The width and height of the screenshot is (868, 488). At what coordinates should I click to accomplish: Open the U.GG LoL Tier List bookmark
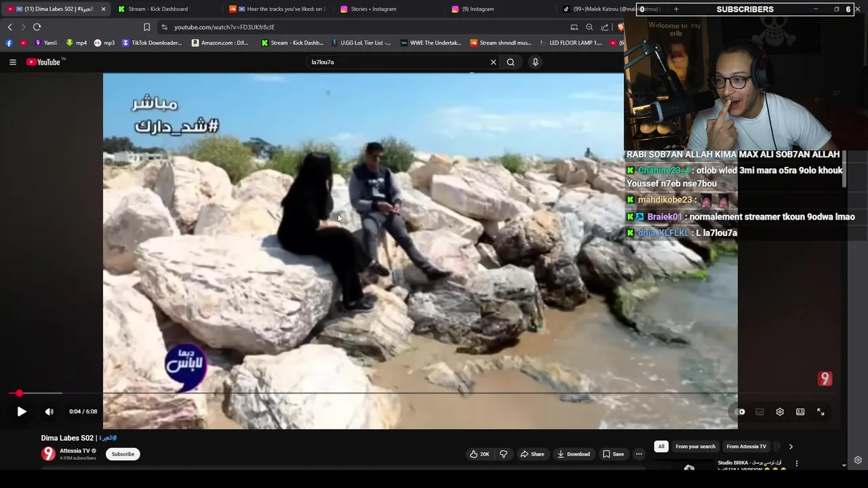click(361, 43)
